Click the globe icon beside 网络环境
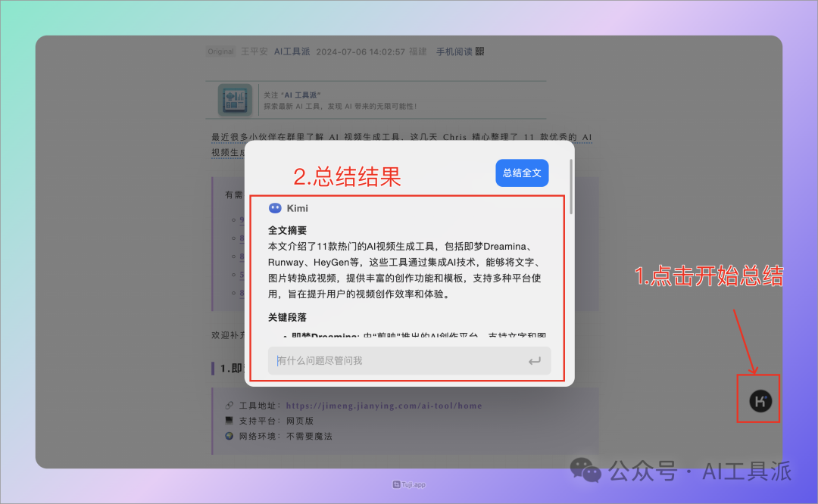The height and width of the screenshot is (504, 818). 229,436
